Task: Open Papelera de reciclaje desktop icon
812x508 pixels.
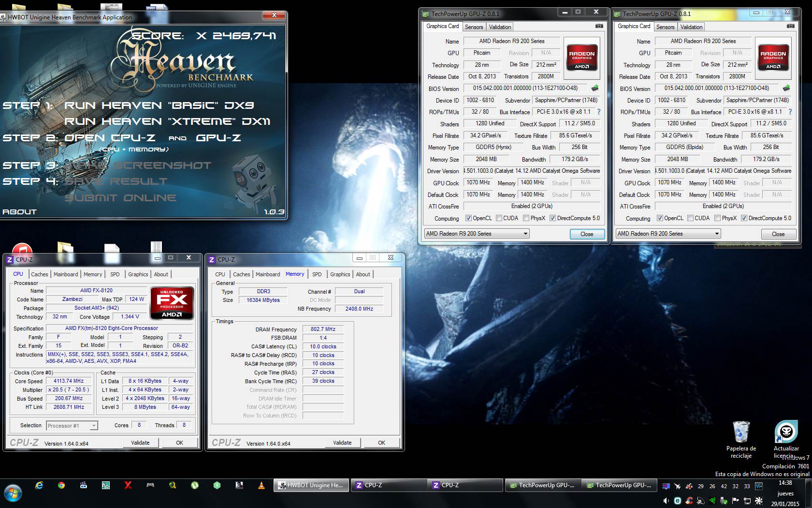Action: click(741, 439)
